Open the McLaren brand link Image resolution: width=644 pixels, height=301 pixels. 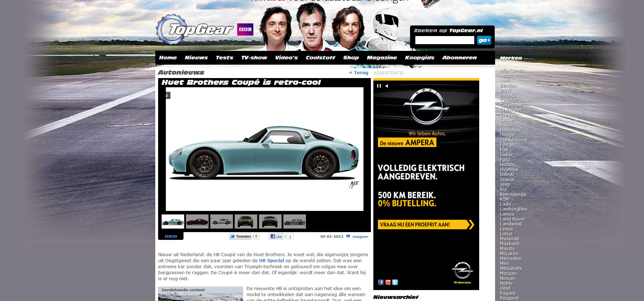tap(509, 254)
